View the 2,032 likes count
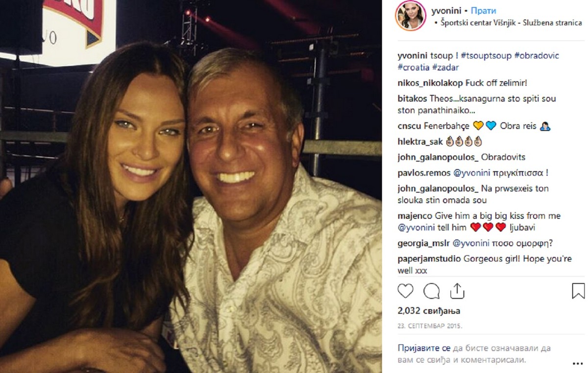The width and height of the screenshot is (588, 373). pos(429,311)
